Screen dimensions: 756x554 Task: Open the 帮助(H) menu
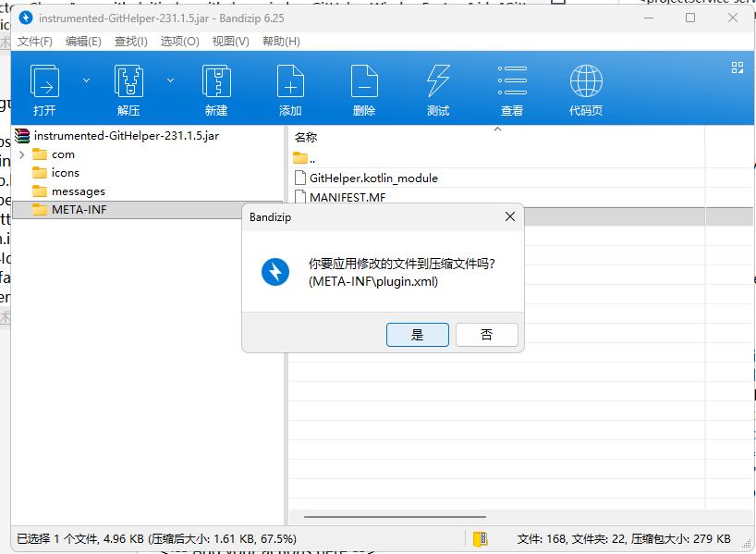[x=281, y=42]
